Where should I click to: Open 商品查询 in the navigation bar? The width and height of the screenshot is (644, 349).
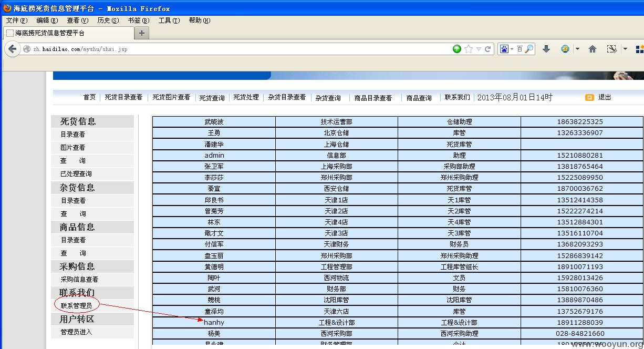(419, 98)
